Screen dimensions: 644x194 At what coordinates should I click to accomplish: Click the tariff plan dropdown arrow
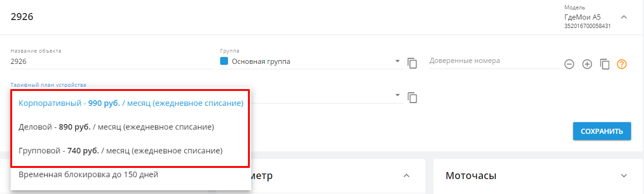(397, 96)
